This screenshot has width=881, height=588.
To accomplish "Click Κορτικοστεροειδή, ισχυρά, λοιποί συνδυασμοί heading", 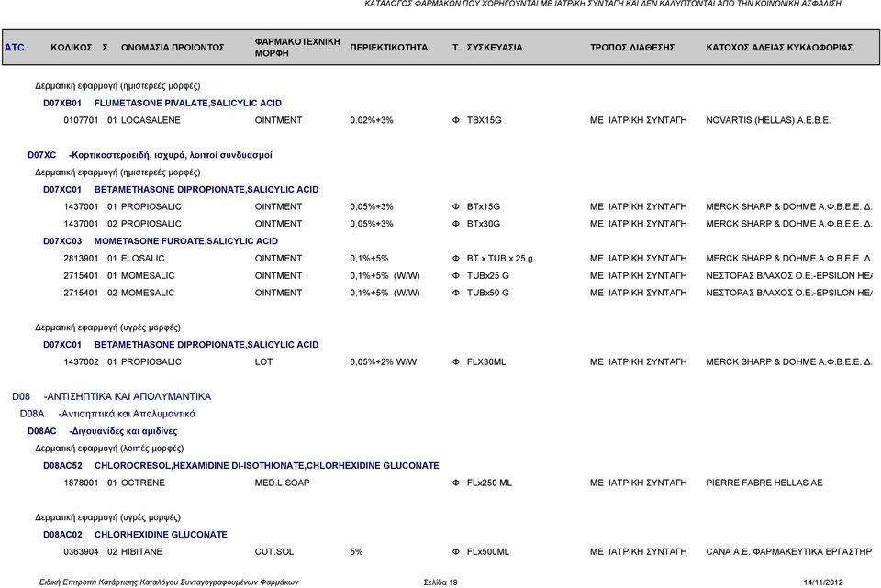I will (x=171, y=154).
